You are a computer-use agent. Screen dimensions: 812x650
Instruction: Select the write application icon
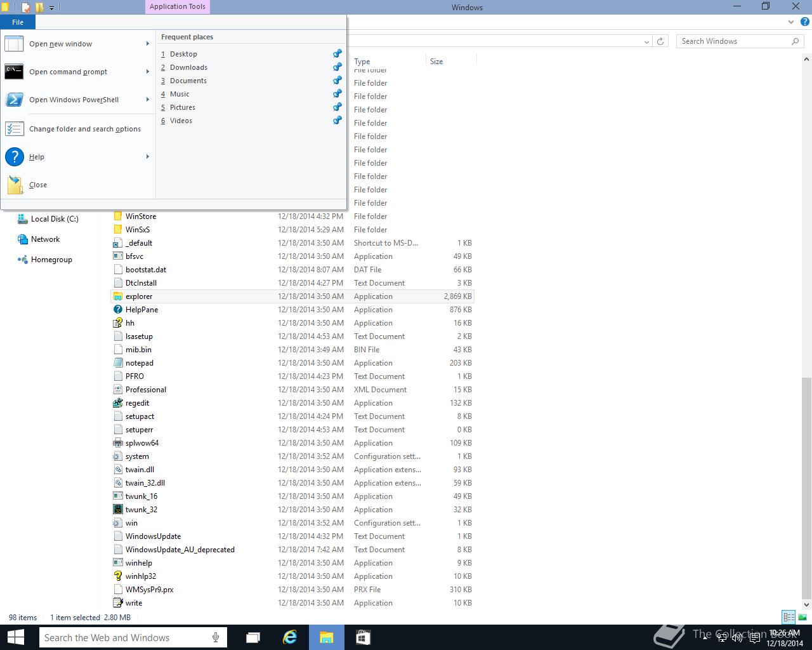117,603
